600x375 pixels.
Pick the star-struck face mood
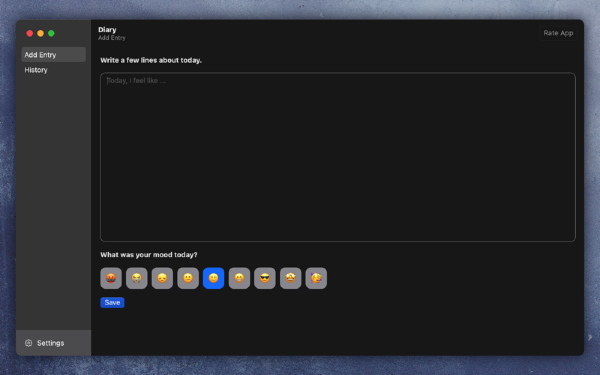coord(290,278)
